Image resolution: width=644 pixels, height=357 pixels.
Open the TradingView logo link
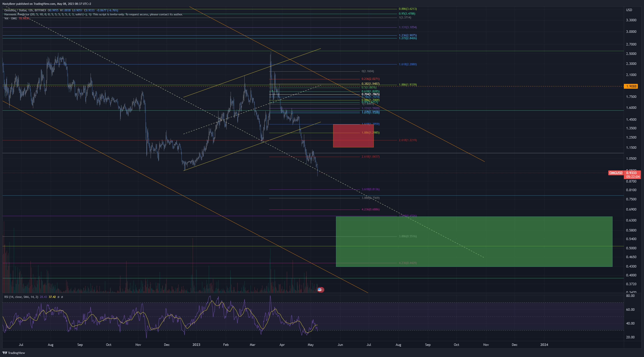click(14, 353)
